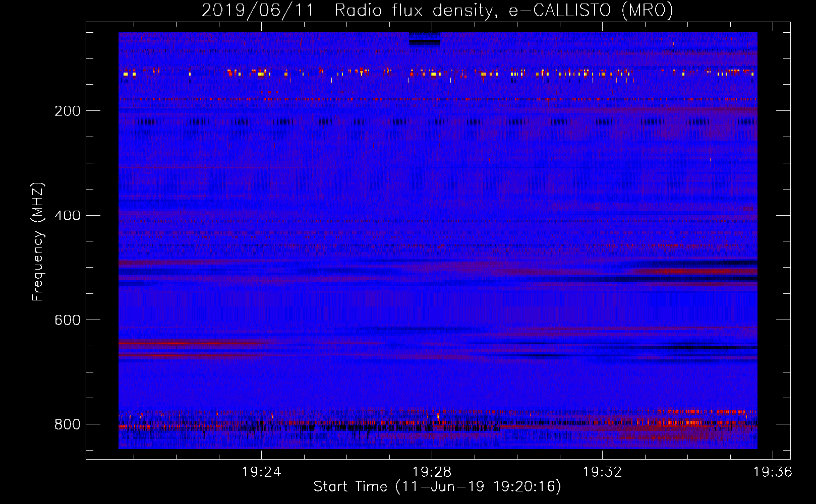Click the 600 frequency tick label
Image resolution: width=816 pixels, height=504 pixels.
[68, 320]
